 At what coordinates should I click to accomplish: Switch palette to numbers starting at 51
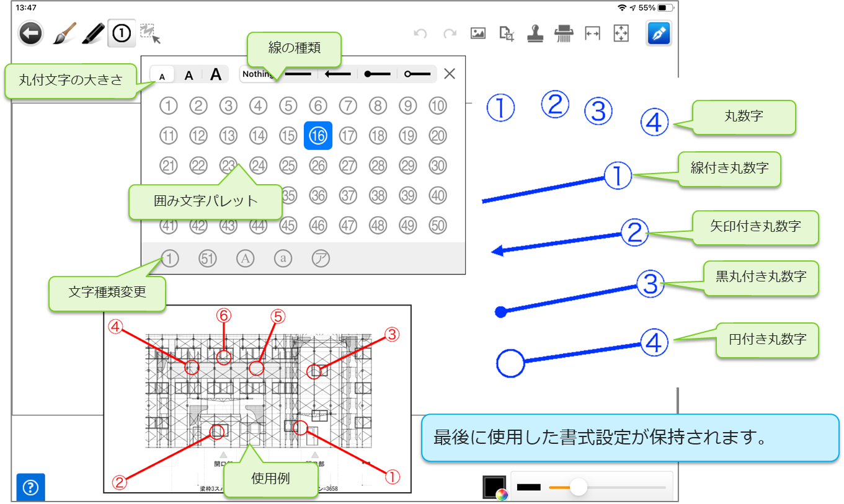tap(208, 259)
